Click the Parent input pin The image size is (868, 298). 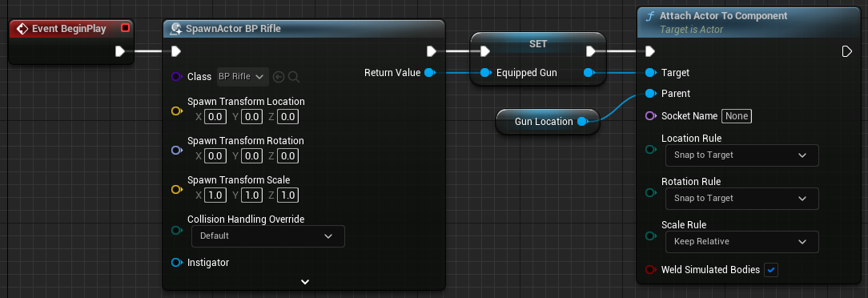650,94
